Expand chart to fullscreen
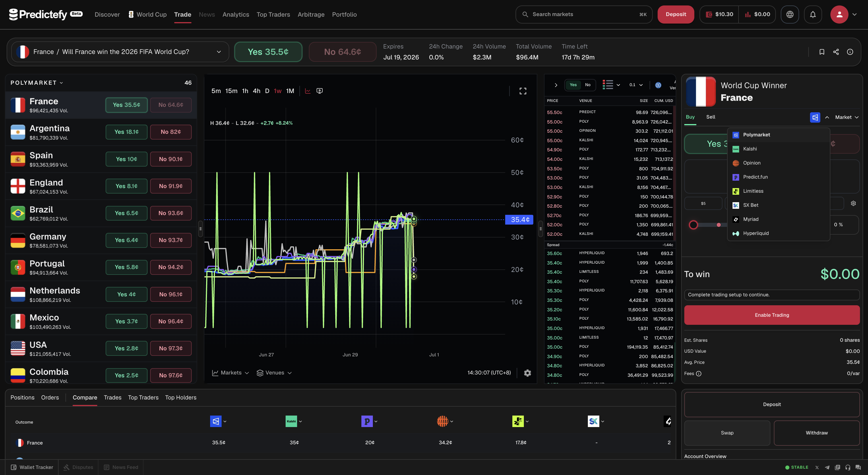Screen dimensions: 868x475 click(x=523, y=91)
